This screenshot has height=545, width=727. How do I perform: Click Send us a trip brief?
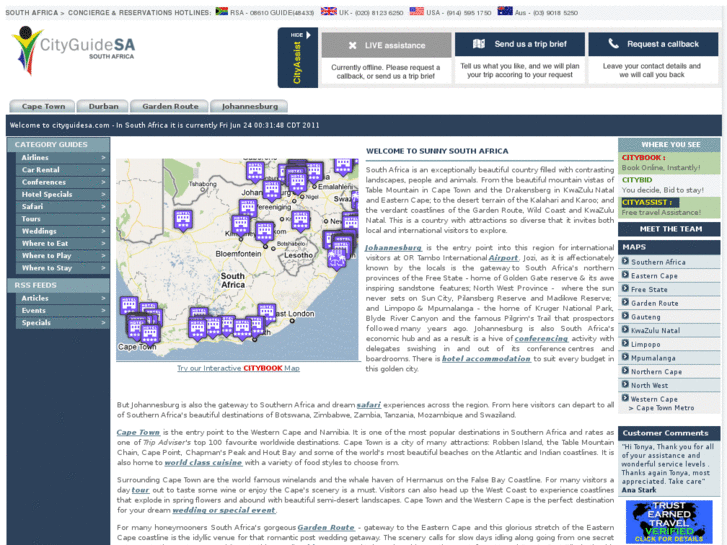[520, 44]
